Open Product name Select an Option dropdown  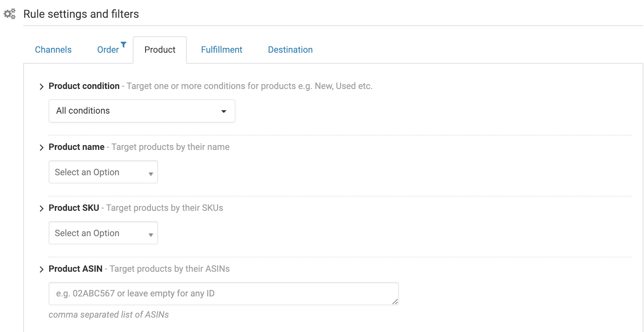pos(103,172)
